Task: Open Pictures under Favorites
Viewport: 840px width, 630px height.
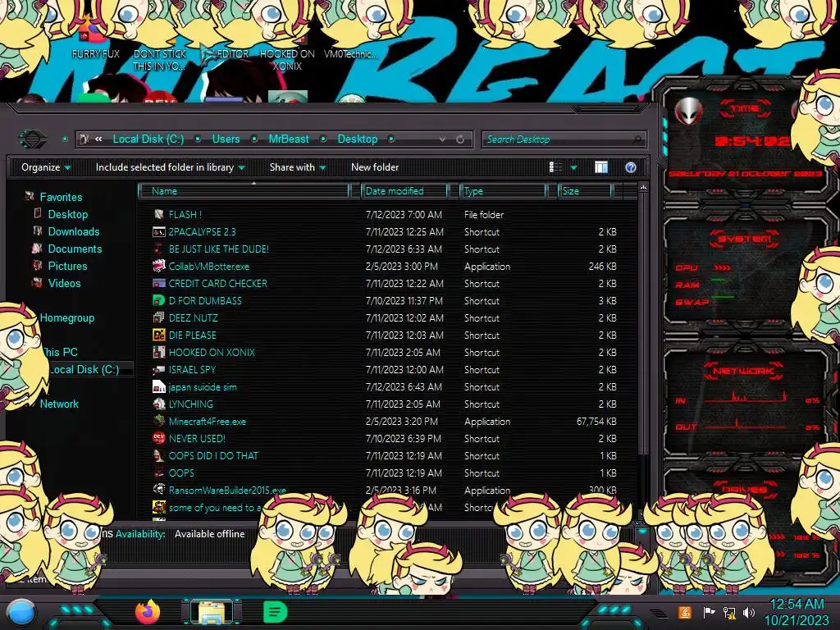Action: coord(67,266)
